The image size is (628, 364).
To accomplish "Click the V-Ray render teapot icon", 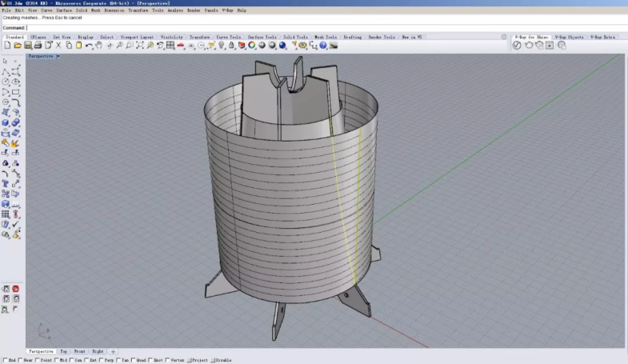I will pyautogui.click(x=527, y=46).
